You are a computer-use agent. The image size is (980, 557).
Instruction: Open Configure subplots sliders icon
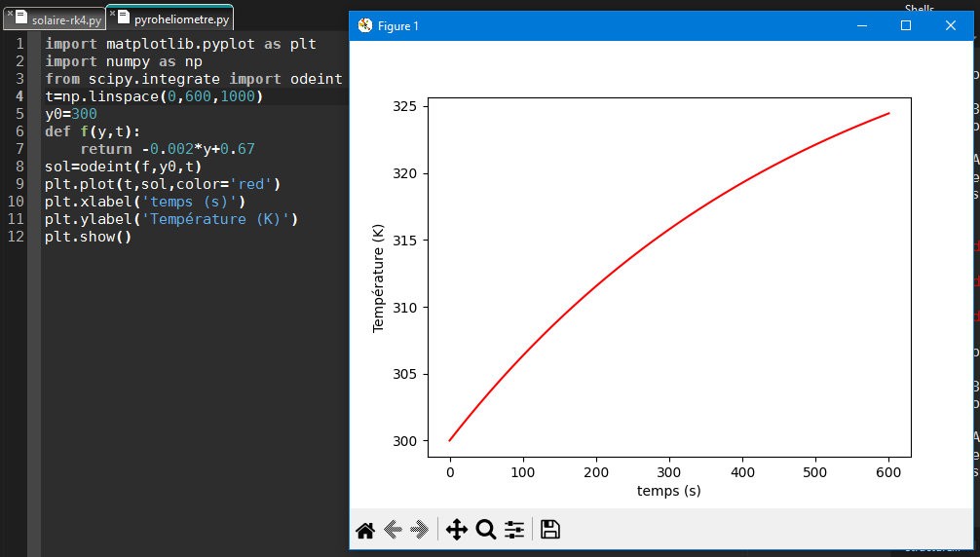pyautogui.click(x=514, y=530)
